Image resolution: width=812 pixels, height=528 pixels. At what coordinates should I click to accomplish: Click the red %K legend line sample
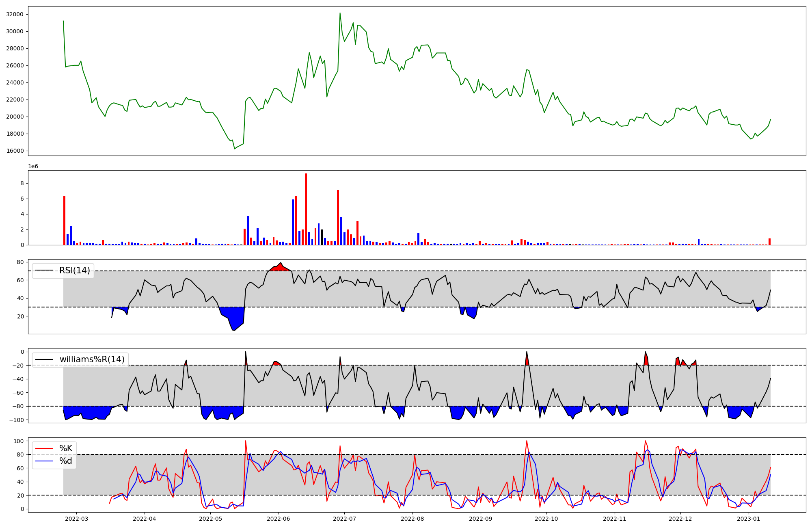[x=44, y=448]
